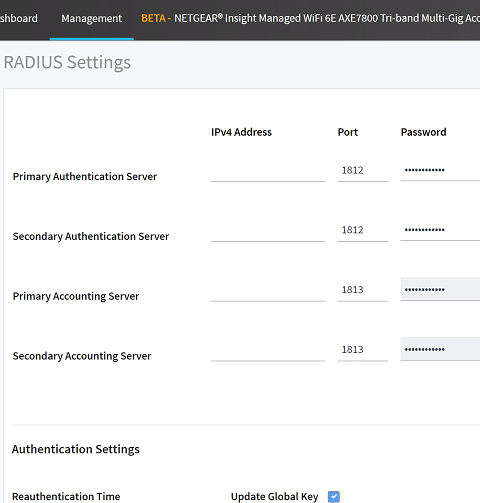The image size is (480, 503).
Task: Click the Primary Accounting Server IPv4 Address field
Action: coord(268,291)
